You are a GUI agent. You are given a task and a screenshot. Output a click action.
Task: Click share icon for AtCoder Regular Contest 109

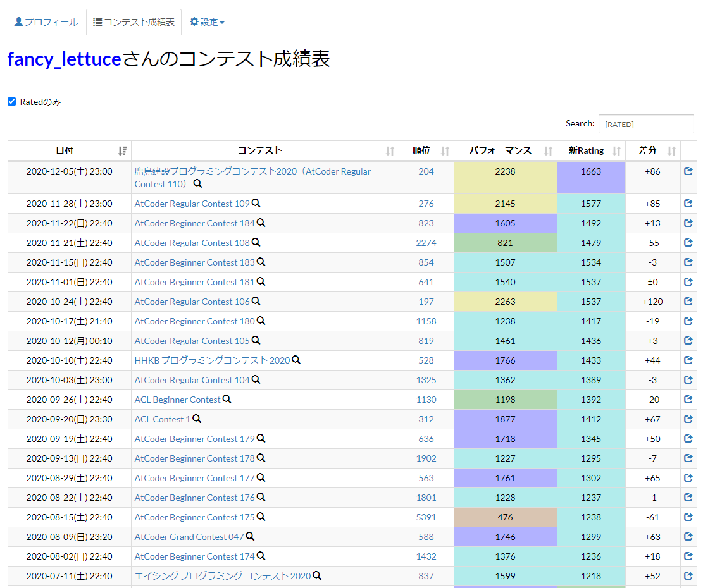(x=688, y=204)
